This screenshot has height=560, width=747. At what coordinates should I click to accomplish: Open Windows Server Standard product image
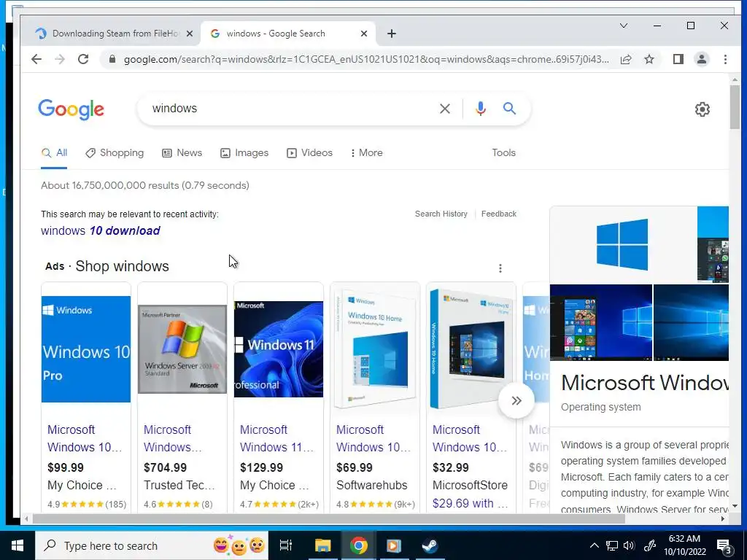(182, 349)
